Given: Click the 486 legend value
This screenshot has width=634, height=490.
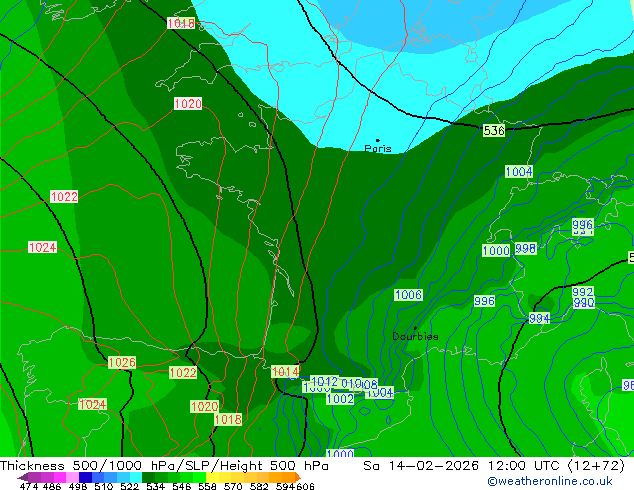Looking at the screenshot, I should click(x=52, y=486).
